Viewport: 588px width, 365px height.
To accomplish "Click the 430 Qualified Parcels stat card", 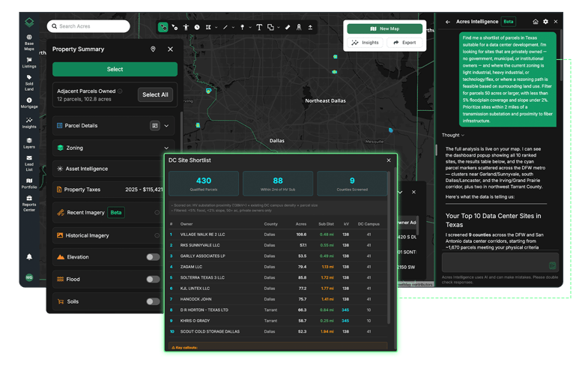I will [x=204, y=184].
